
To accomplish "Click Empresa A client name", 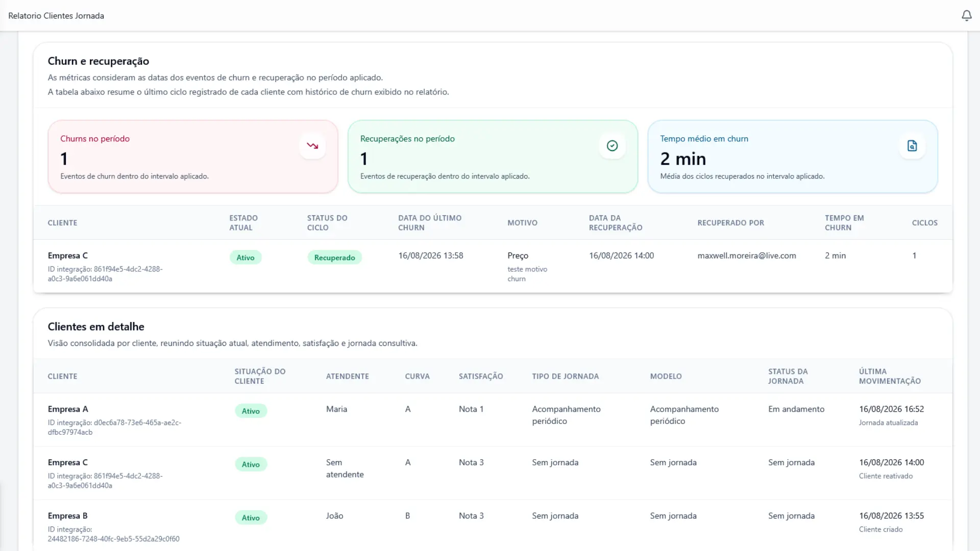I will pyautogui.click(x=68, y=409).
